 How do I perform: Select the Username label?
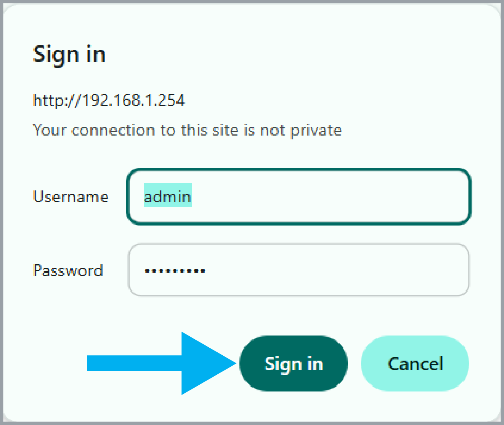click(71, 197)
